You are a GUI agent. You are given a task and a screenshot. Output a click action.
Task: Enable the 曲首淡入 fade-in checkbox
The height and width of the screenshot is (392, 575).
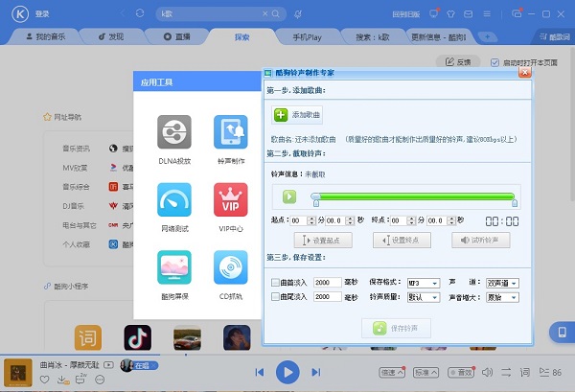coord(276,283)
